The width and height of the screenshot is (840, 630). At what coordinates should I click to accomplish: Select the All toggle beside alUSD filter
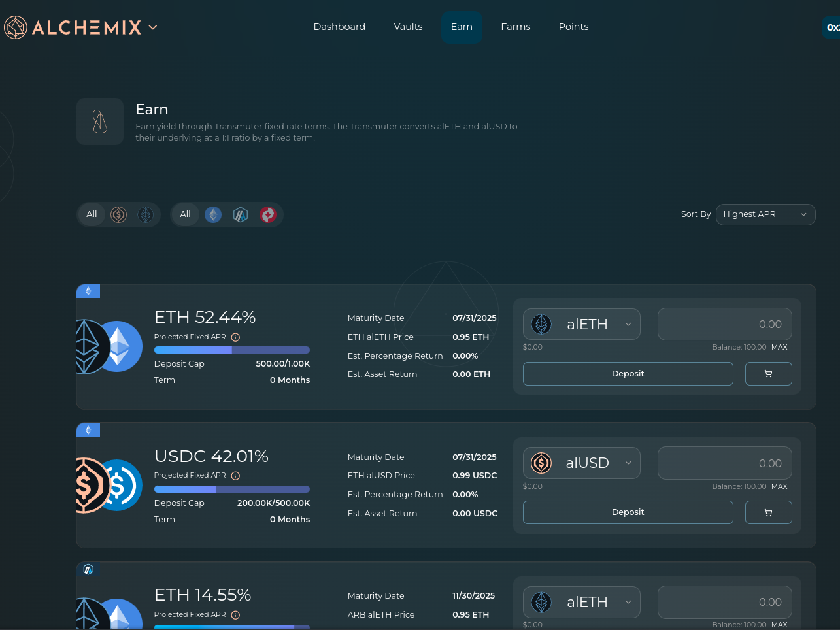coord(92,214)
